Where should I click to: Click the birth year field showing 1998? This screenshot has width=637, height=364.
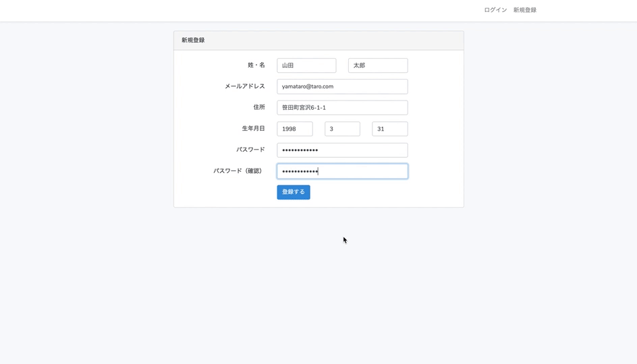tap(295, 129)
